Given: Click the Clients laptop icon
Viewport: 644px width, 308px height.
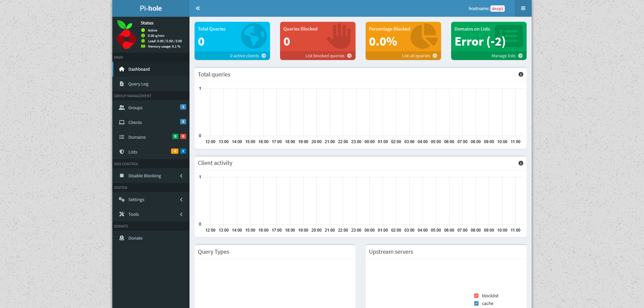Looking at the screenshot, I should pos(122,122).
